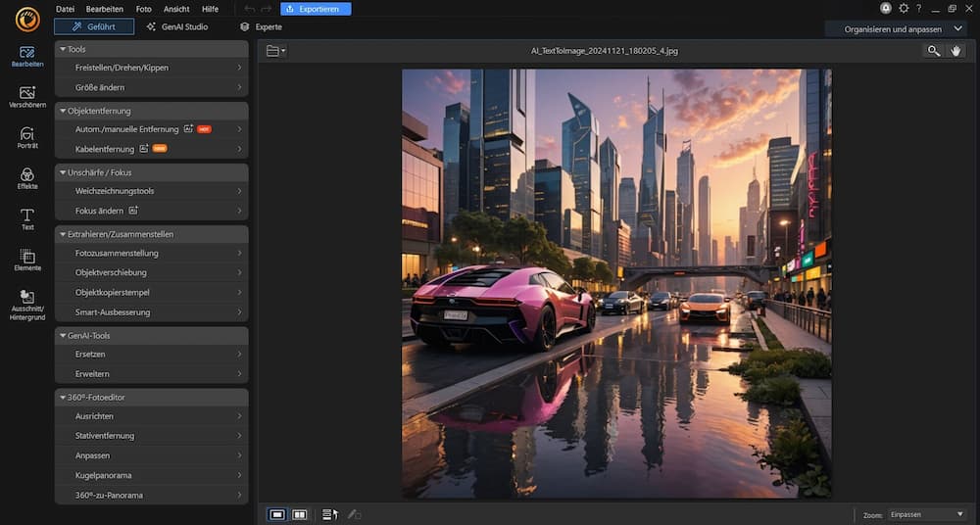Open the Zoom Einpassen dropdown
The image size is (980, 525).
[x=927, y=514]
